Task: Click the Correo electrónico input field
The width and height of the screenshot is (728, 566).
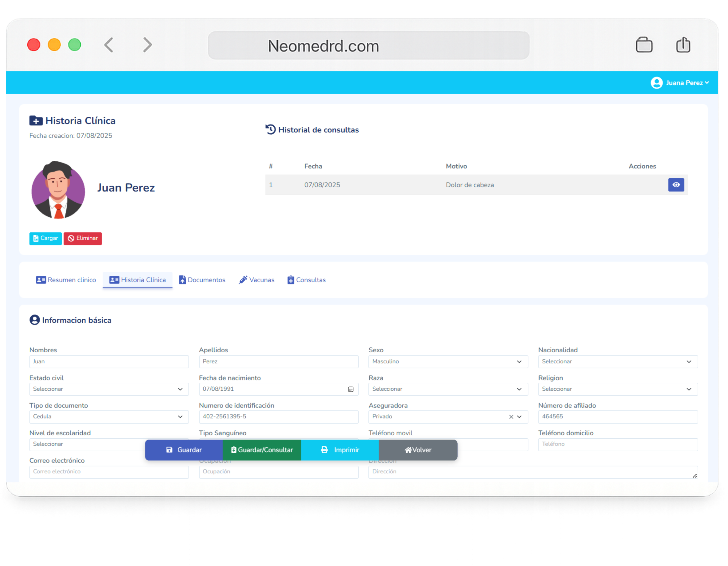Action: click(109, 472)
